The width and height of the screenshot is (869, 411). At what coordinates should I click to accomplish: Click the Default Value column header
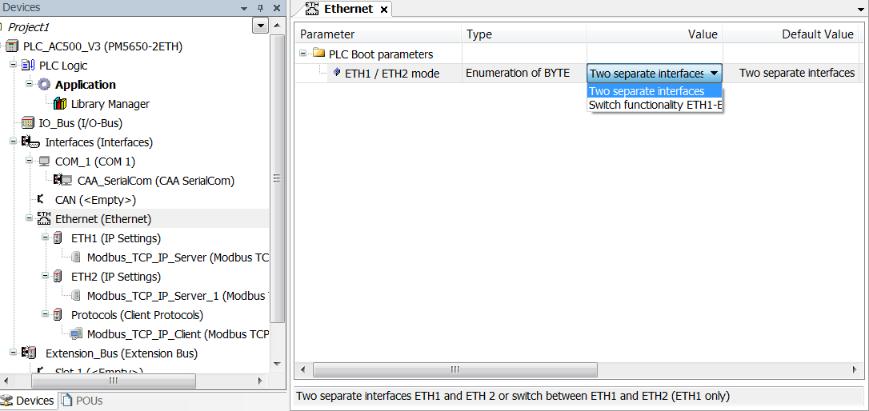coord(802,34)
